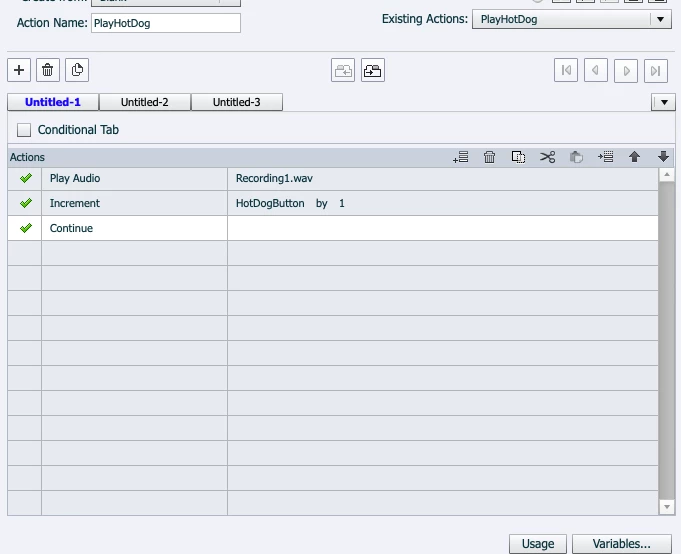Switch to the Untitled-2 tab
This screenshot has height=554, width=681.
145,102
